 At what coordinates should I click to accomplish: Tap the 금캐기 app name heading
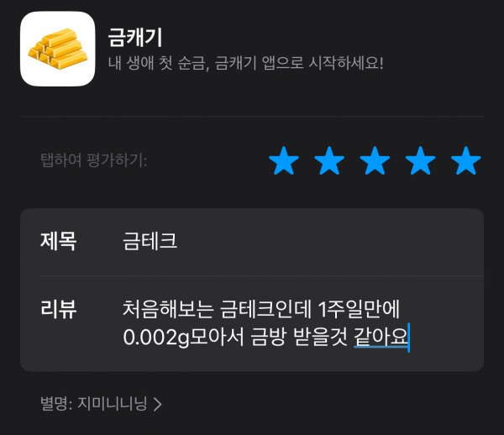coord(135,38)
